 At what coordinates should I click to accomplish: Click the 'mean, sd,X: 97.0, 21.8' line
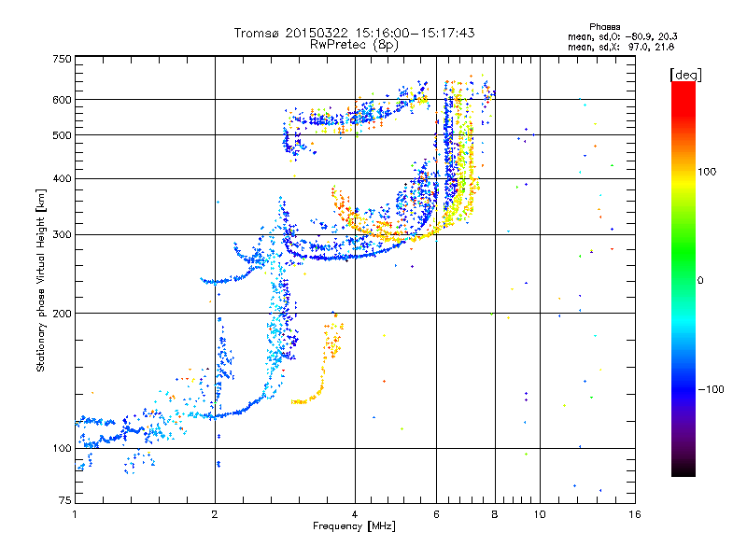click(x=621, y=47)
